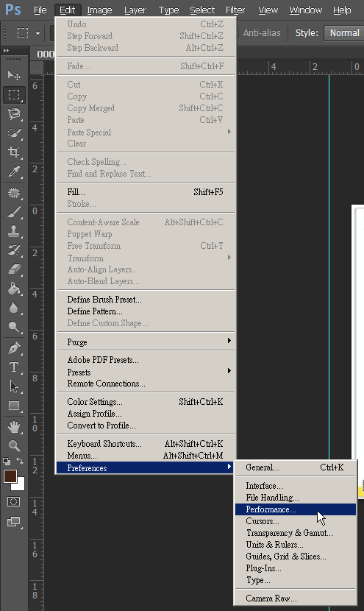Open the marquee tool preset picker arrow

pos(38,33)
